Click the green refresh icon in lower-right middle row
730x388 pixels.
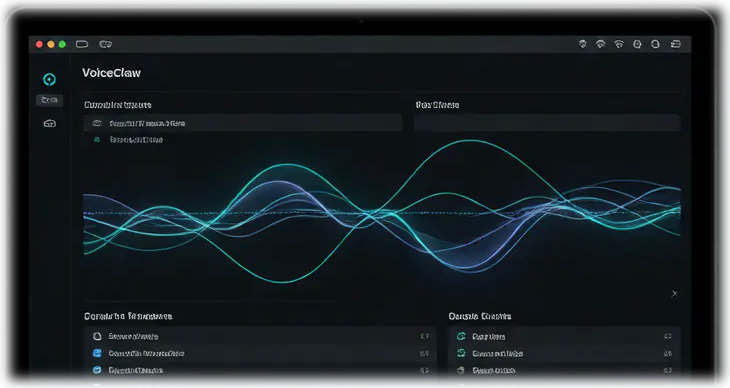point(461,354)
